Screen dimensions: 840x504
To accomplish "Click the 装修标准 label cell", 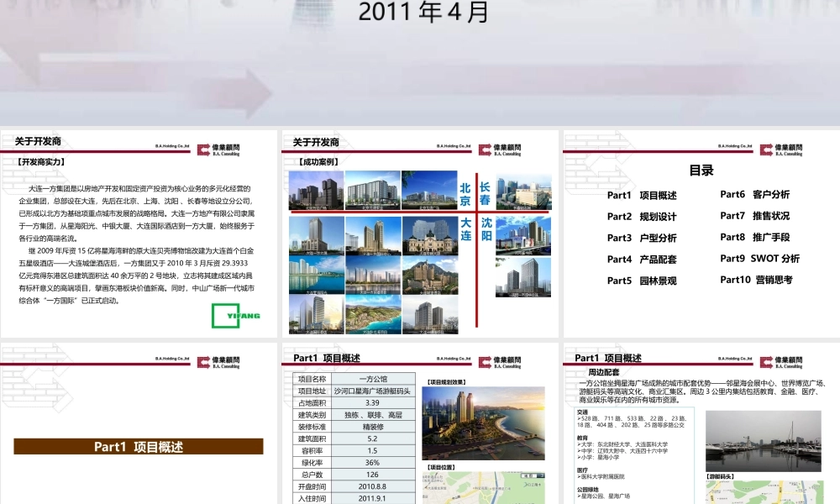I will click(312, 427).
